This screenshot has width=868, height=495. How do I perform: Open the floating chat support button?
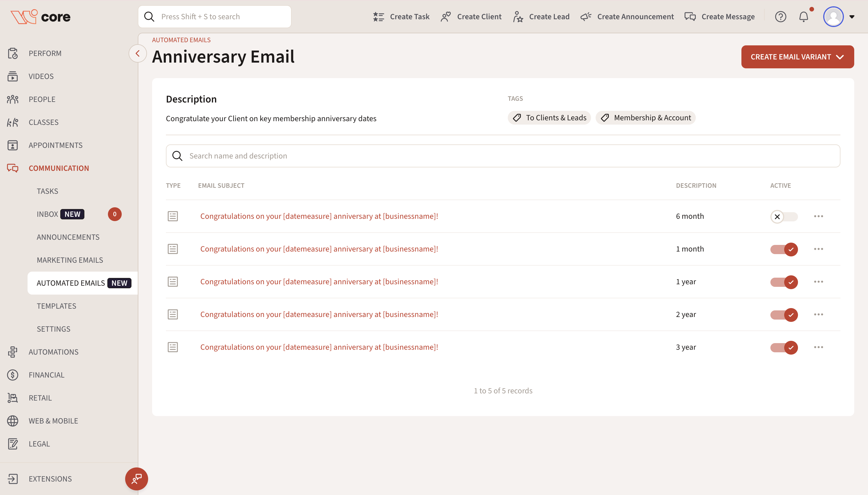(x=136, y=479)
